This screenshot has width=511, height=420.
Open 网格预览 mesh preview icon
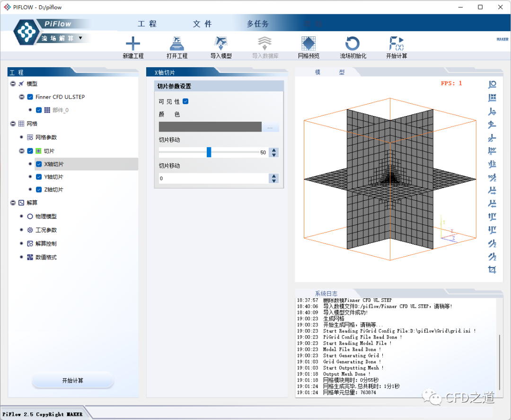(308, 44)
